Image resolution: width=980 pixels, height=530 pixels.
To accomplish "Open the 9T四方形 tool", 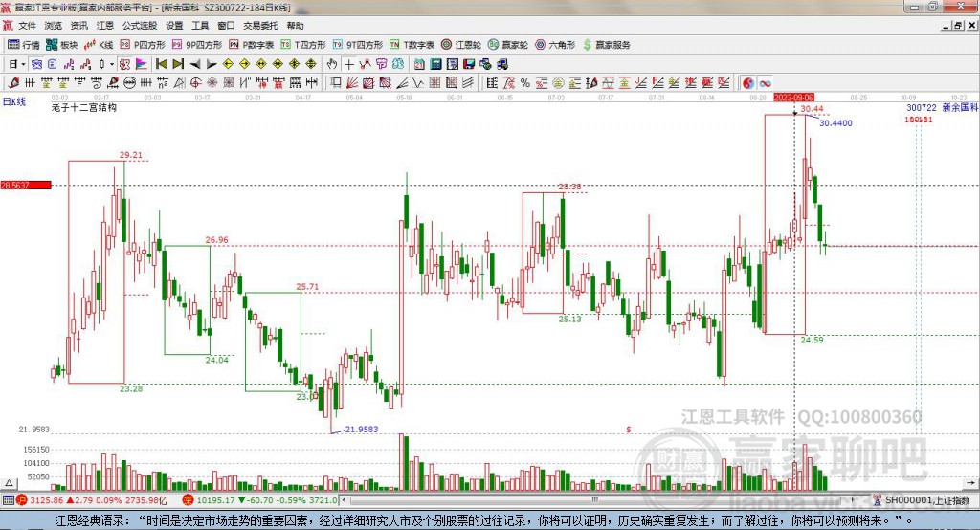I will (358, 44).
